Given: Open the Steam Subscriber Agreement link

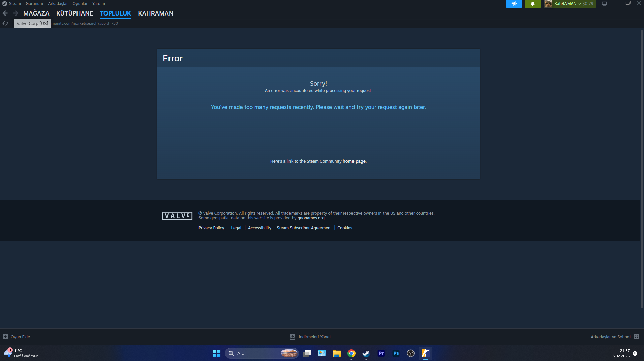Looking at the screenshot, I should pos(304,228).
